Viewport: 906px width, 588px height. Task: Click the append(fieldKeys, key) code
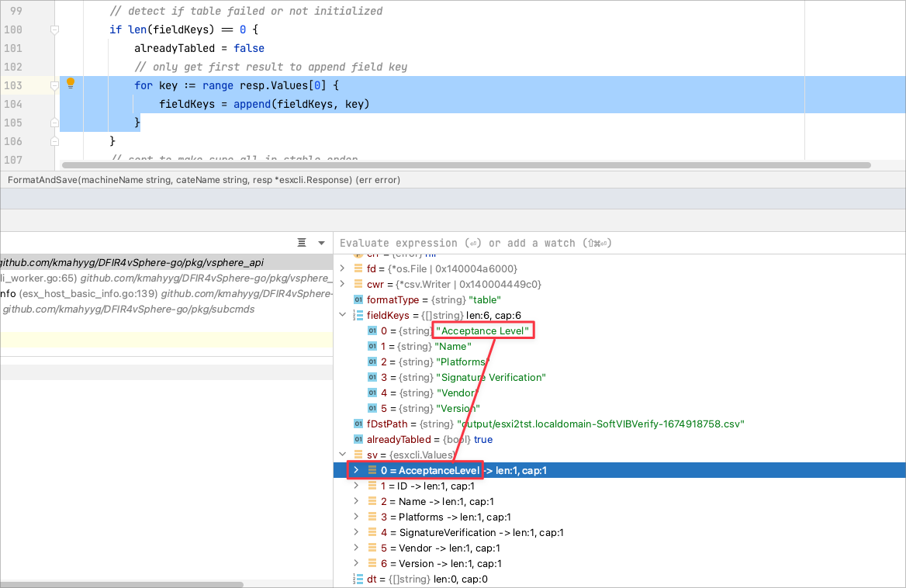click(301, 104)
